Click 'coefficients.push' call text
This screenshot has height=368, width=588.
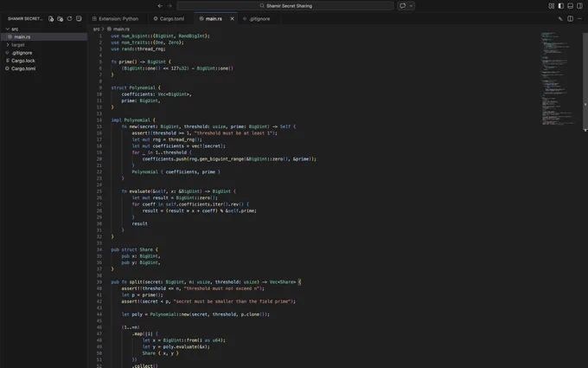coord(164,159)
